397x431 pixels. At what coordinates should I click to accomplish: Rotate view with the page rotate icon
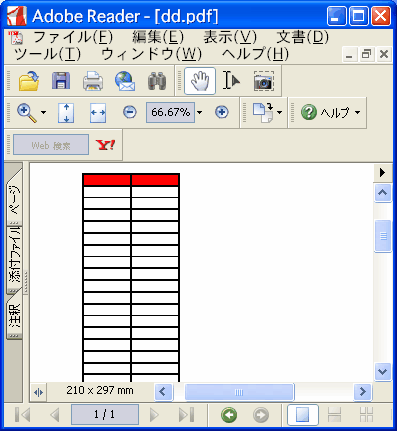(x=263, y=113)
